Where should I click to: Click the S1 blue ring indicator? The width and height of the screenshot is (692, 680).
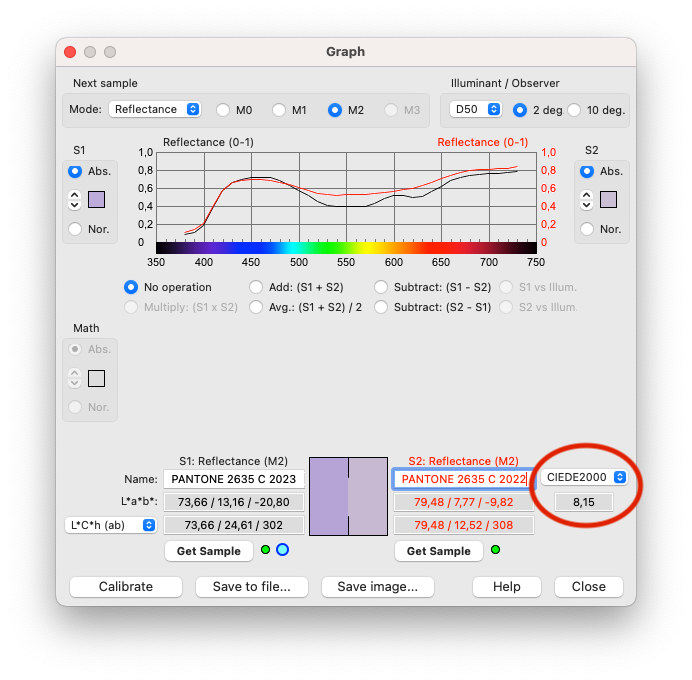282,550
